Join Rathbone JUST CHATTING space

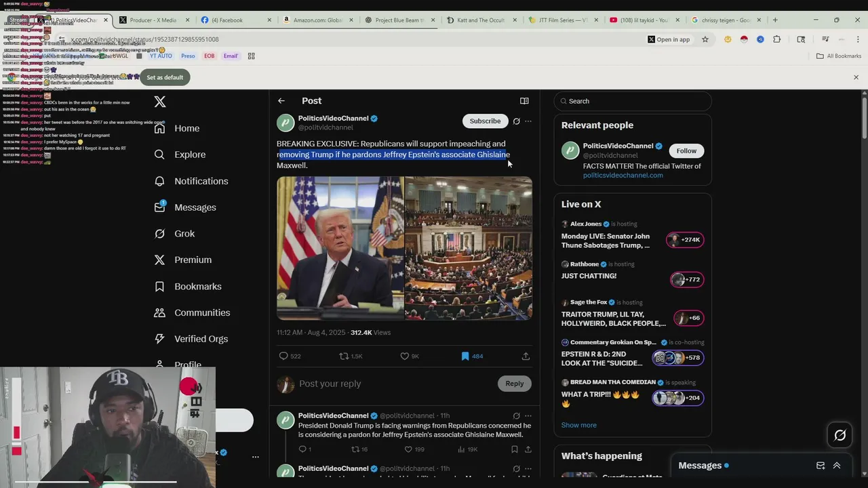[x=686, y=279]
